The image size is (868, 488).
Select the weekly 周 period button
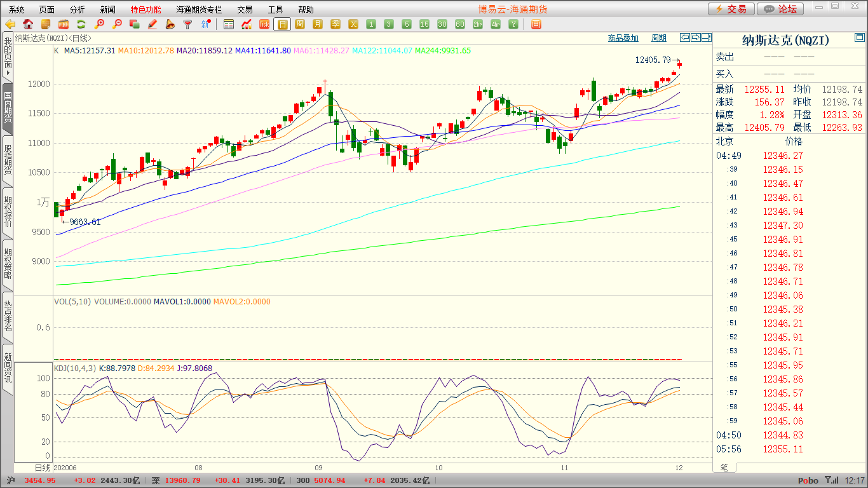300,24
